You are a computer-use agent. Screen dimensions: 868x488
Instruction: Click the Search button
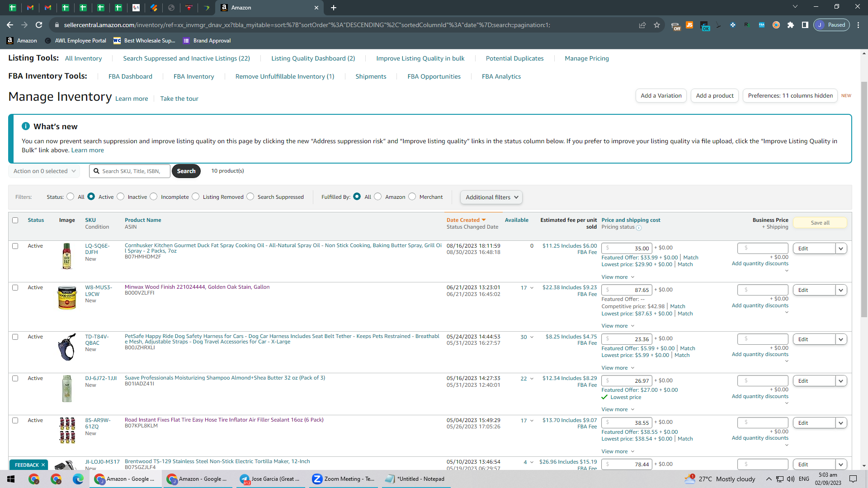coord(186,171)
